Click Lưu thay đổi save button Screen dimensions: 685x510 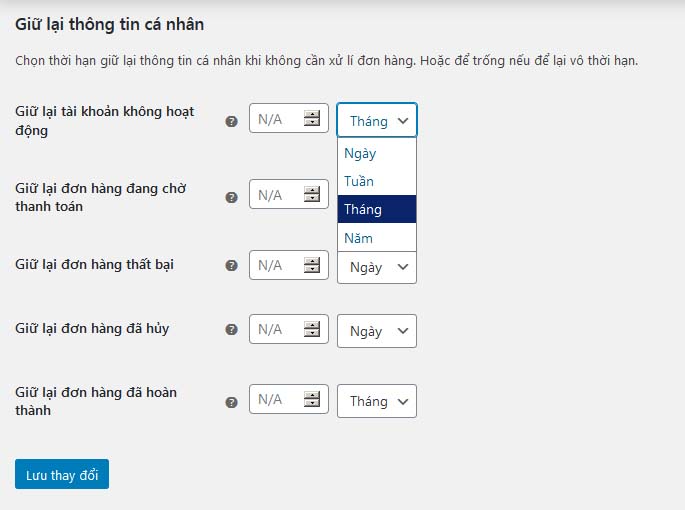coord(62,474)
